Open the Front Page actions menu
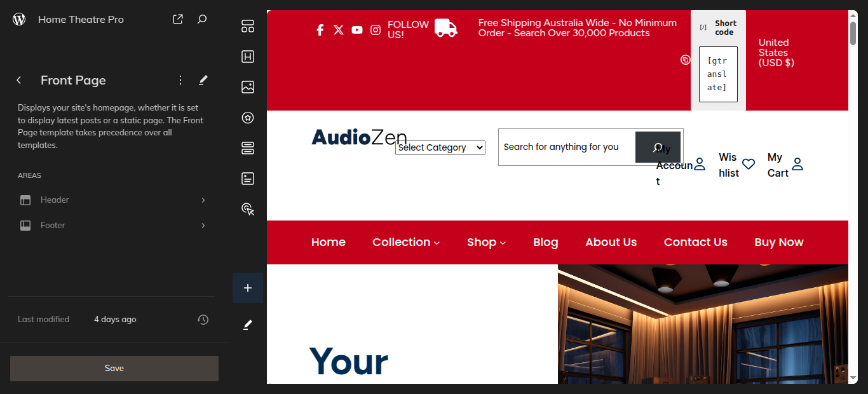Viewport: 868px width, 394px height. 180,80
